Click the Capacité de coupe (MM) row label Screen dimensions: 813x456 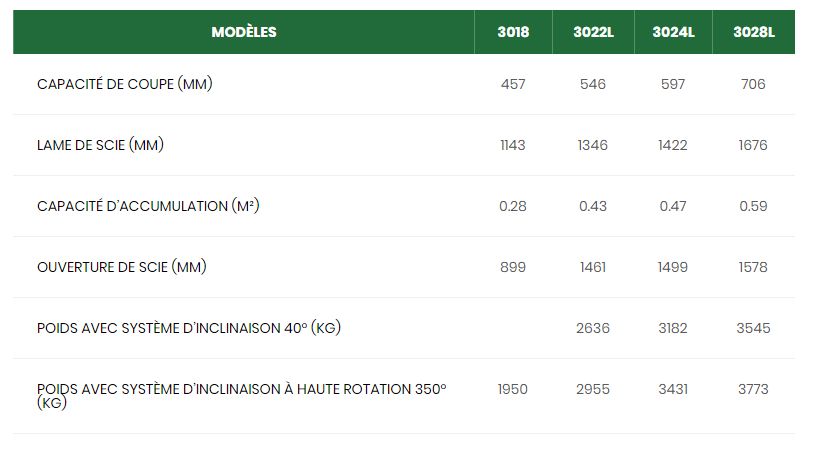(125, 84)
